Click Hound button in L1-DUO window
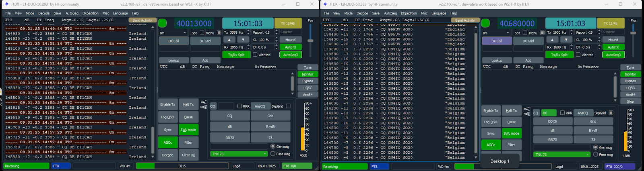Viewport: 644px width, 171px height. pyautogui.click(x=290, y=40)
